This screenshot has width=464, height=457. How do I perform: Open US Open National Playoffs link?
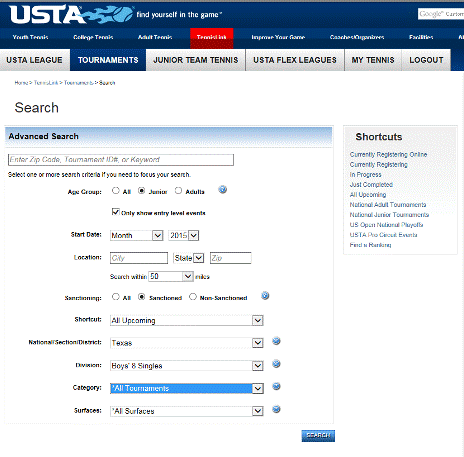click(x=386, y=225)
